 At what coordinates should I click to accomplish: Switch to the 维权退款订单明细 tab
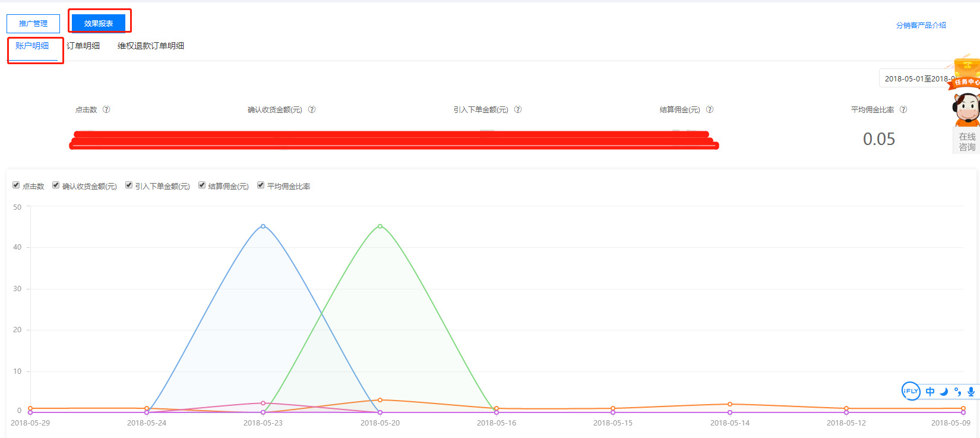click(151, 46)
